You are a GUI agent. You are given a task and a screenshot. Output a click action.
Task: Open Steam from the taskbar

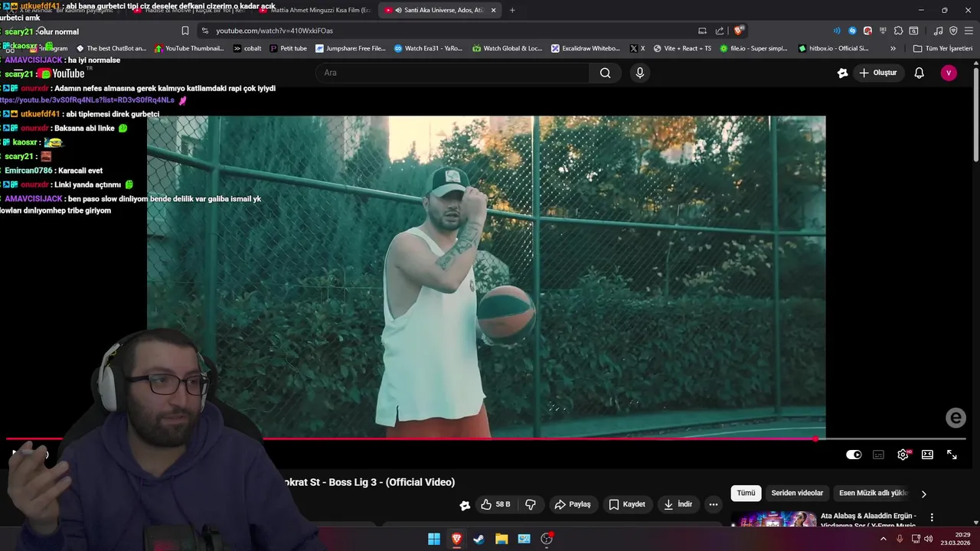coord(479,539)
